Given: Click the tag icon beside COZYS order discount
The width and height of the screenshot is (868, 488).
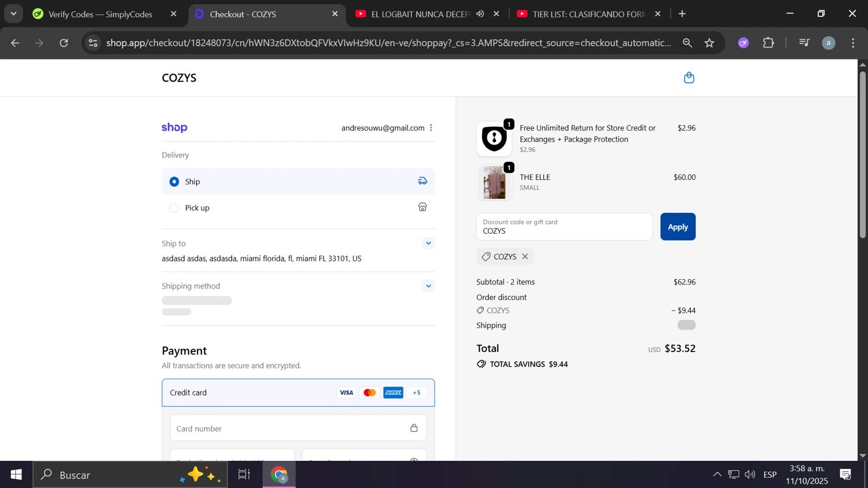Looking at the screenshot, I should pyautogui.click(x=480, y=310).
